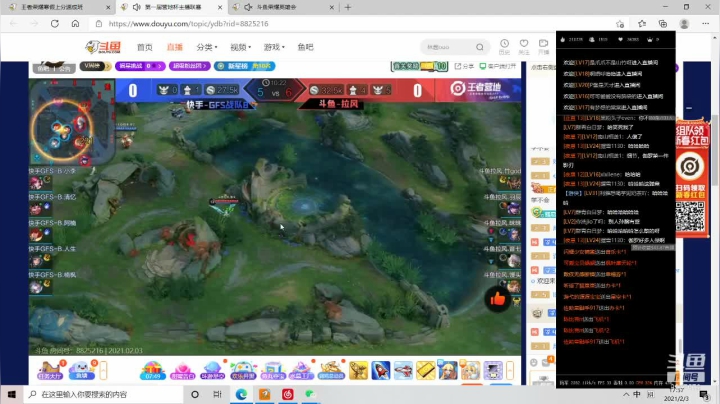Viewport: 720px width, 404px height.
Task: Open the Cortana circle icon
Action: pyautogui.click(x=195, y=394)
